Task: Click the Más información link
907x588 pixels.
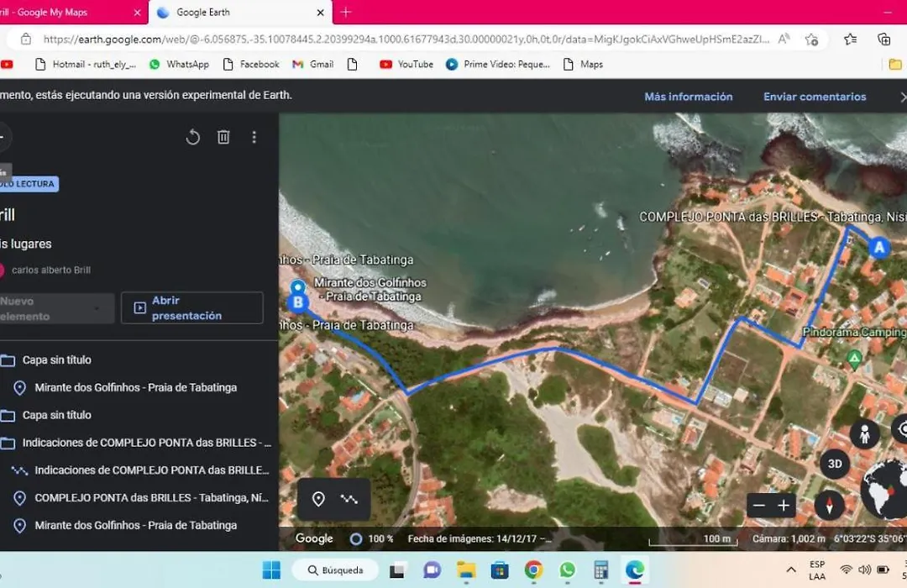Action: [689, 97]
